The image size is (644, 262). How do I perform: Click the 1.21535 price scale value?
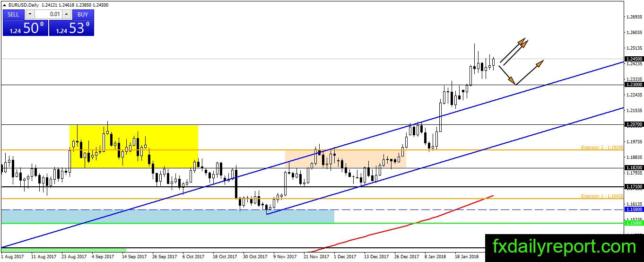(x=634, y=110)
